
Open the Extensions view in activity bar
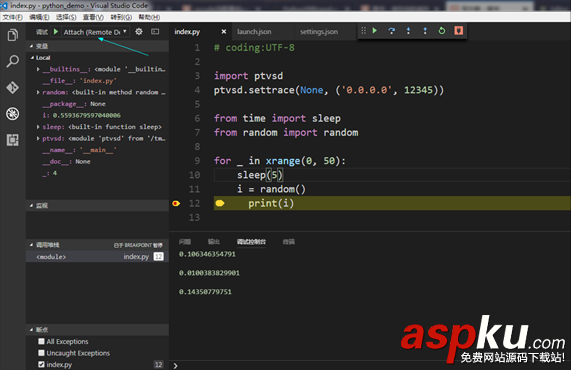13,140
